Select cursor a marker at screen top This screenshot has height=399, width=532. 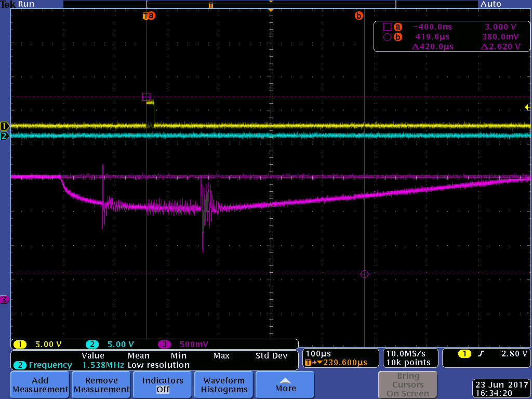[149, 16]
